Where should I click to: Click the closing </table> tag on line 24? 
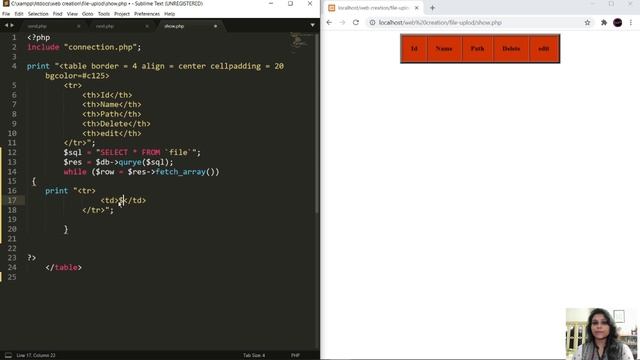63,267
